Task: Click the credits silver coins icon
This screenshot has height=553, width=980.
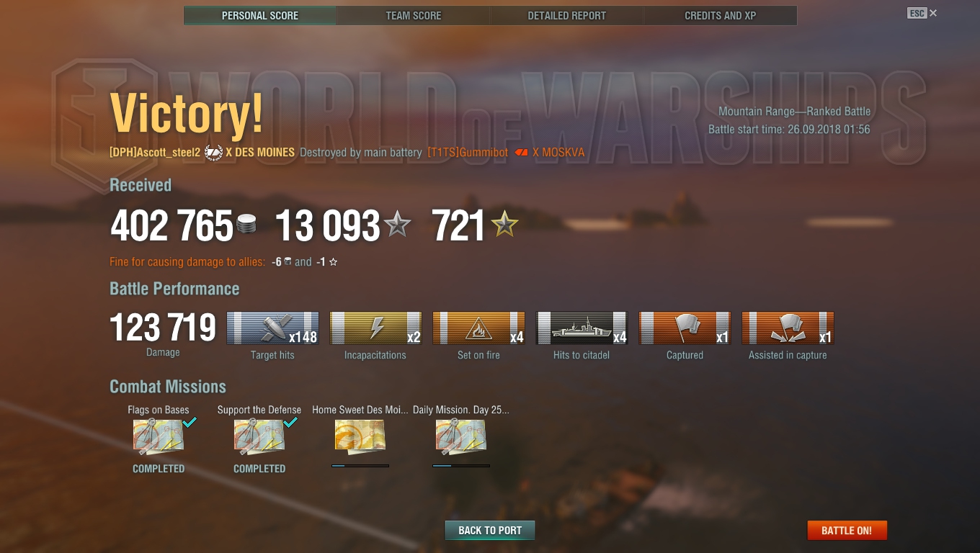Action: (x=246, y=225)
